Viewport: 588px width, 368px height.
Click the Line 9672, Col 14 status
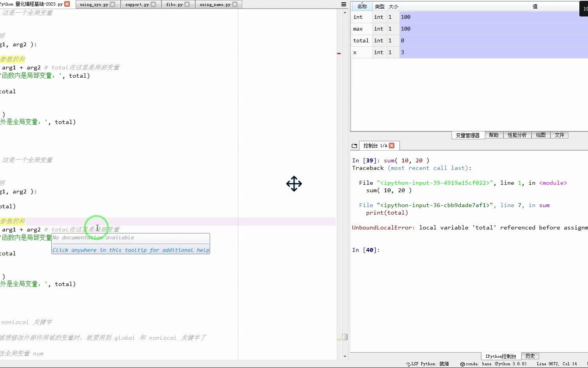[557, 364]
